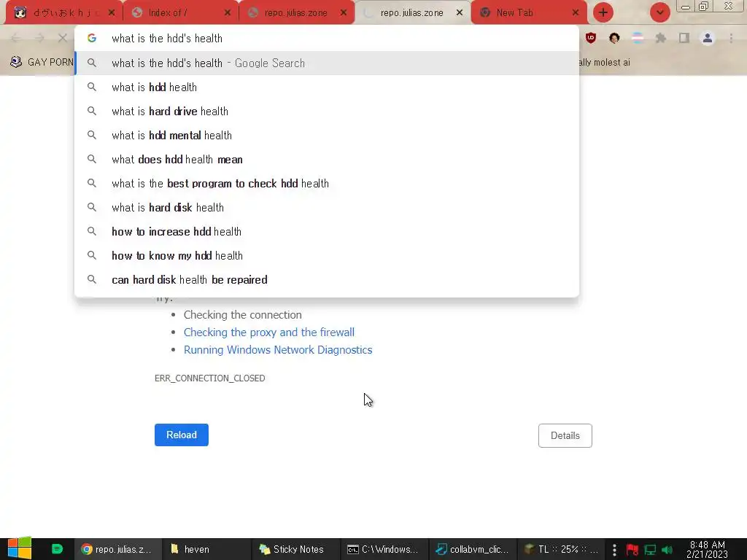
Task: Open the new tab plus button
Action: pos(603,12)
